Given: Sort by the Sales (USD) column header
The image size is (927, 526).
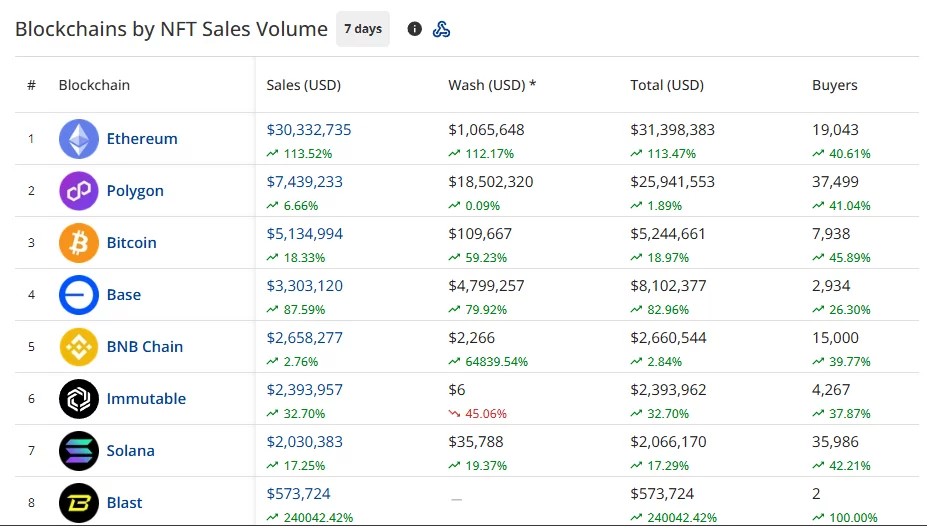Looking at the screenshot, I should tap(303, 85).
